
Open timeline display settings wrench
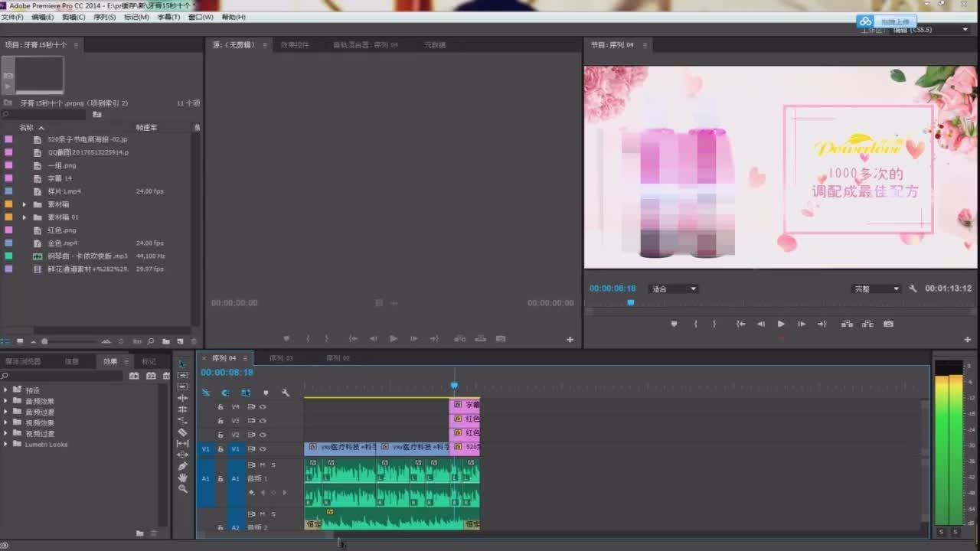(x=286, y=393)
